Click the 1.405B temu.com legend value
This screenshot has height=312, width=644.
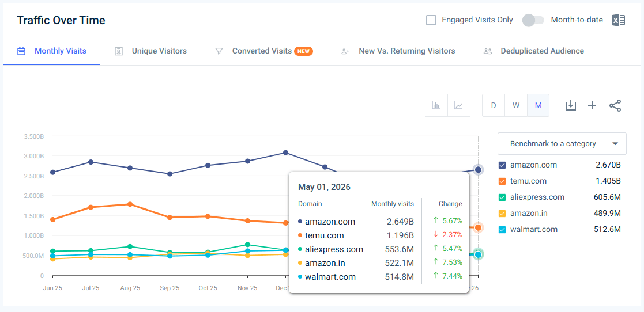tap(608, 181)
